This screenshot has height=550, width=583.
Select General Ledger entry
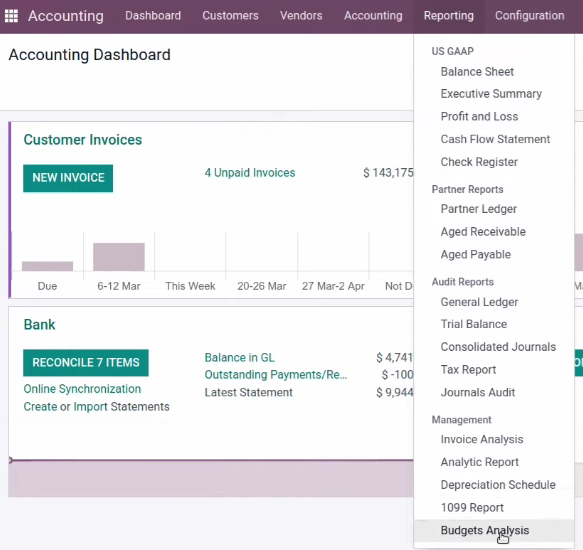(x=479, y=302)
